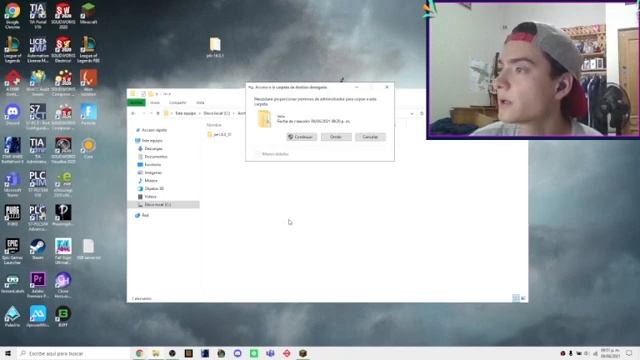Open Música in the navigation pane
Viewport: 640px width, 360px height.
(148, 180)
